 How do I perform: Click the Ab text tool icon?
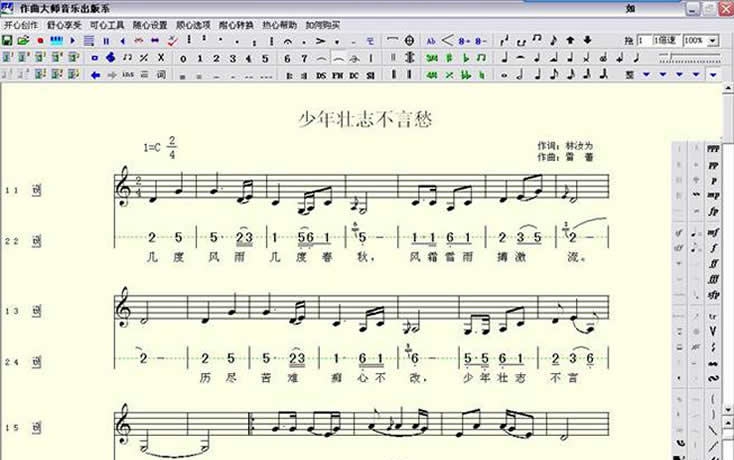coord(431,41)
